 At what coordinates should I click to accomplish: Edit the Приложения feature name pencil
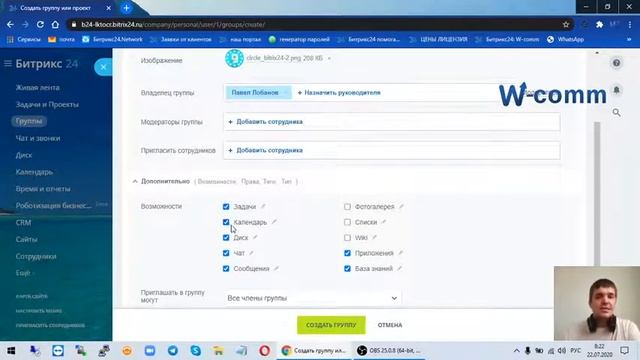pyautogui.click(x=400, y=253)
